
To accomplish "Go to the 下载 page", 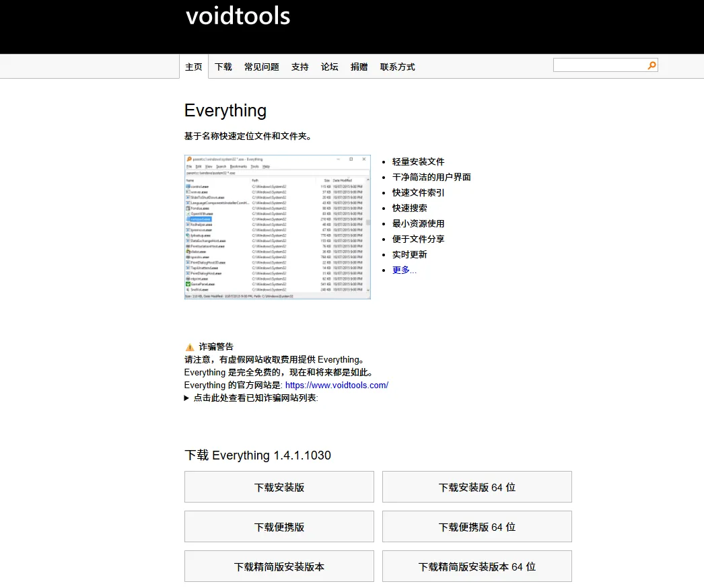I will [223, 67].
